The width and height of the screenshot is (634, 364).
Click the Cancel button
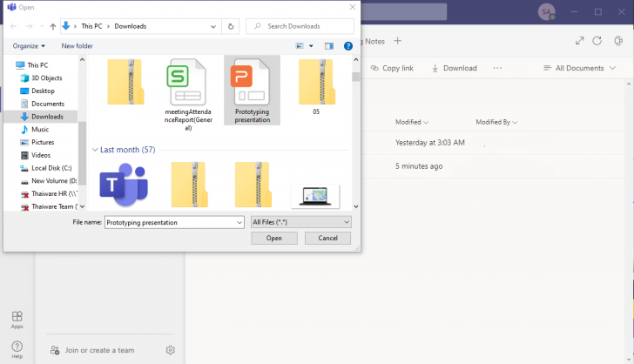[x=327, y=239]
